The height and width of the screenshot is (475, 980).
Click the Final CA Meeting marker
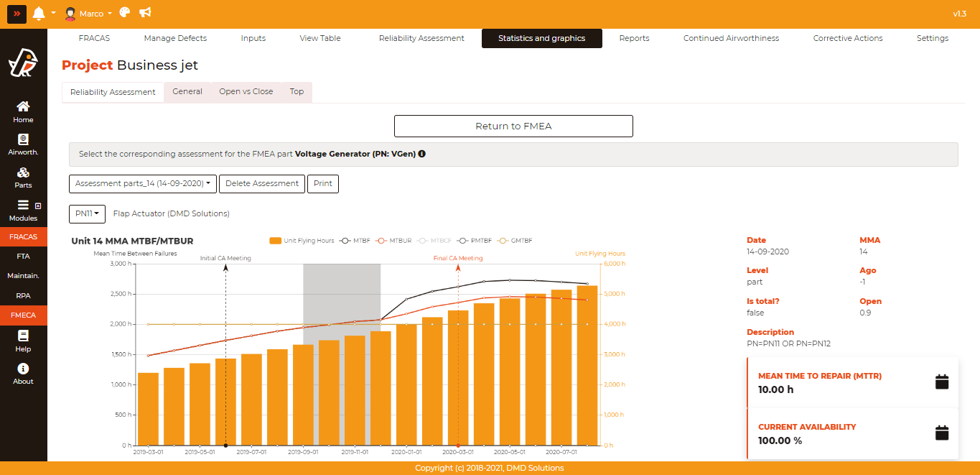458,258
